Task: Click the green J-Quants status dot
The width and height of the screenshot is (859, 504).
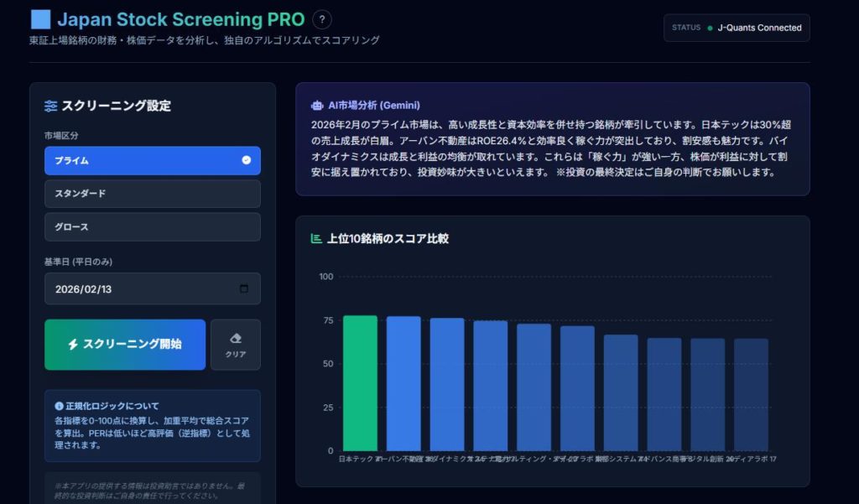Action: [x=710, y=28]
